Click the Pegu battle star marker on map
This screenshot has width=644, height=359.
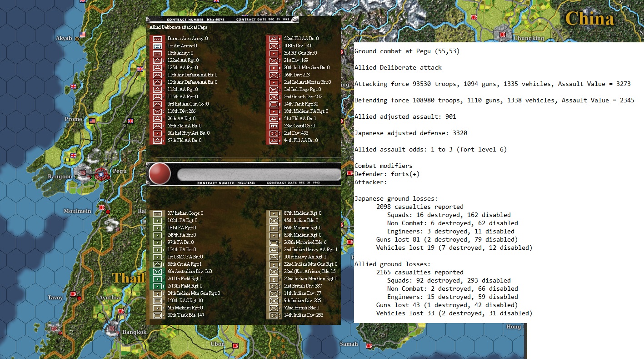click(x=100, y=174)
